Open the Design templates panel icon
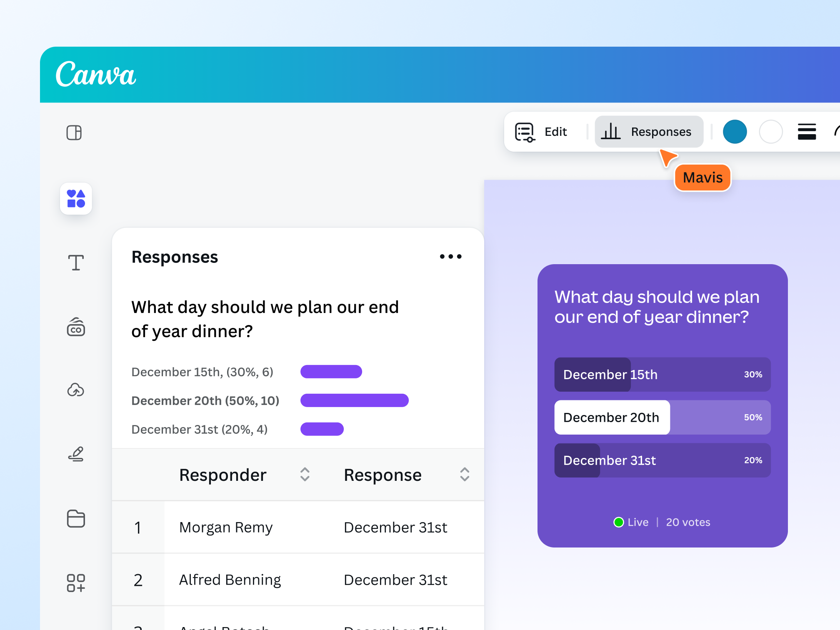Viewport: 840px width, 630px height. tap(74, 133)
